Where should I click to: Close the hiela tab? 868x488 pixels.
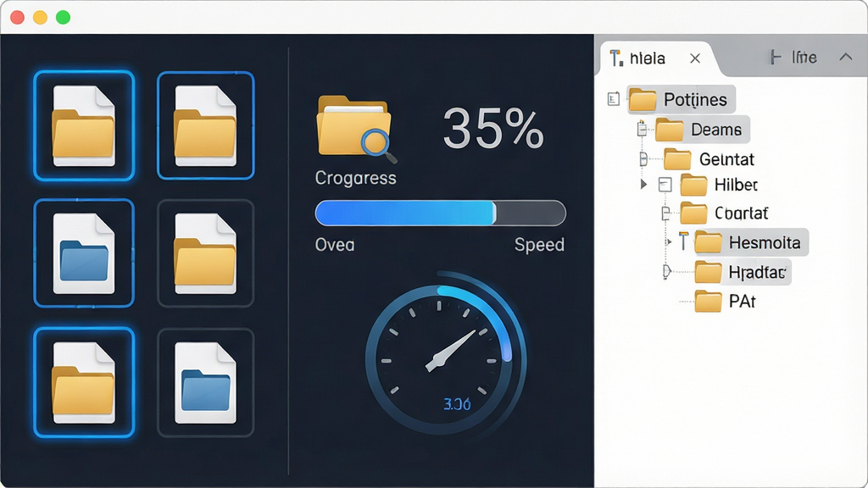(695, 58)
